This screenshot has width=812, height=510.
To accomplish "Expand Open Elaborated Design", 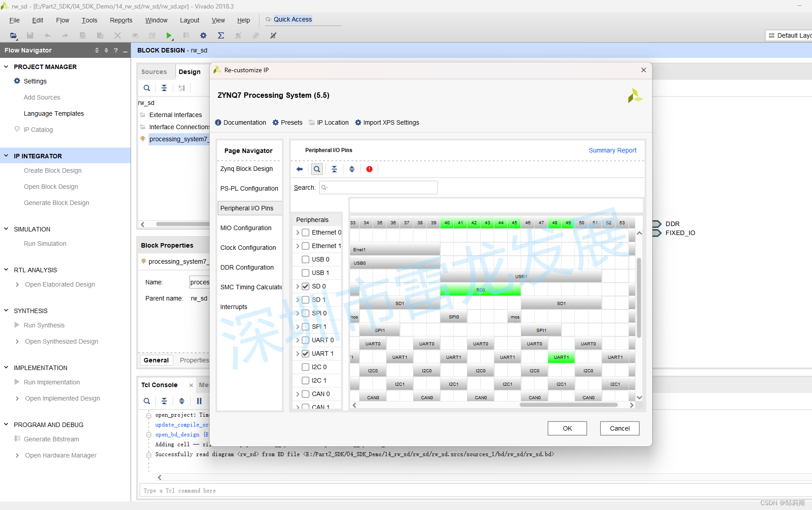I will (x=17, y=284).
